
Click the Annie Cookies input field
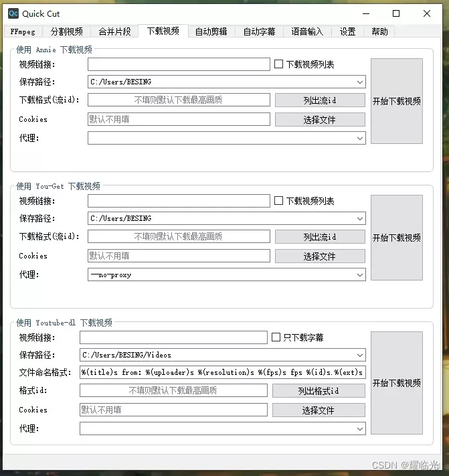[179, 119]
